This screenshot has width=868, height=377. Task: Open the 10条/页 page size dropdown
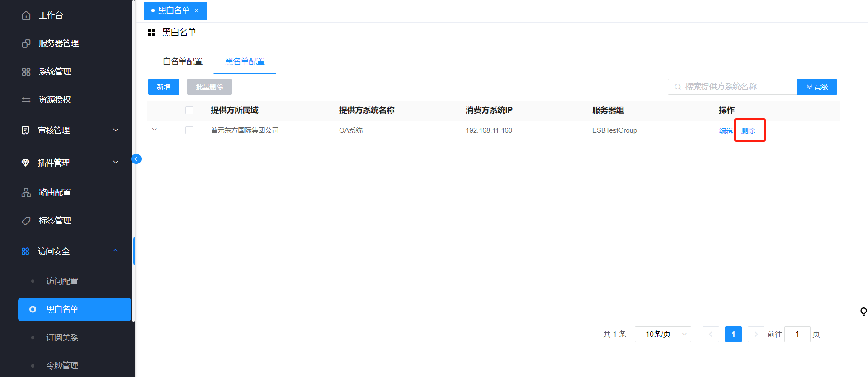[663, 334]
